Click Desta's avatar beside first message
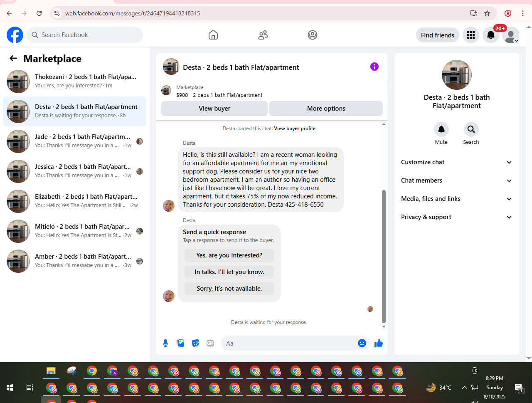 pos(169,206)
